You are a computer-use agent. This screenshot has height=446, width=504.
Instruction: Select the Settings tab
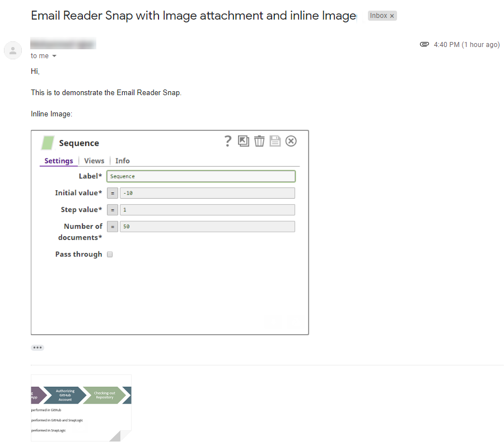pos(59,161)
